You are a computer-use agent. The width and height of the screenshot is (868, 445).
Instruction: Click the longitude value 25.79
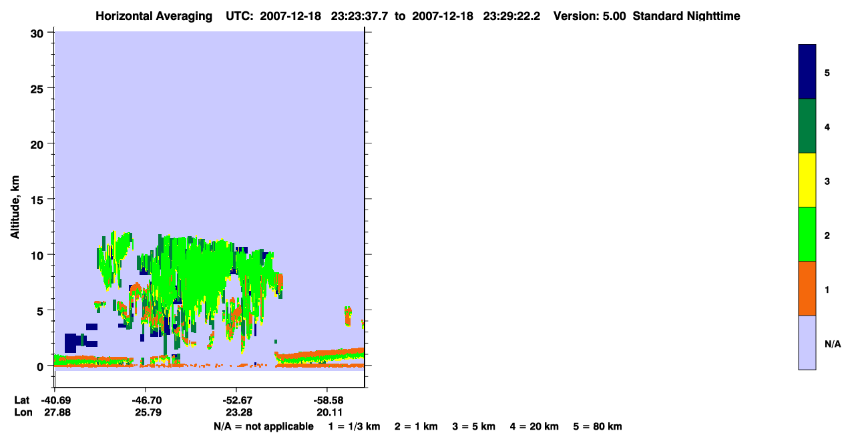coord(148,412)
